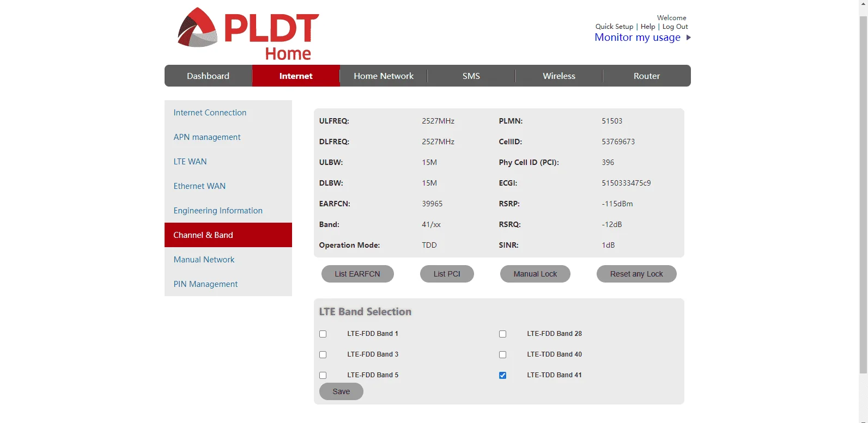Image resolution: width=868 pixels, height=423 pixels.
Task: Open the Router tab
Action: pyautogui.click(x=647, y=76)
